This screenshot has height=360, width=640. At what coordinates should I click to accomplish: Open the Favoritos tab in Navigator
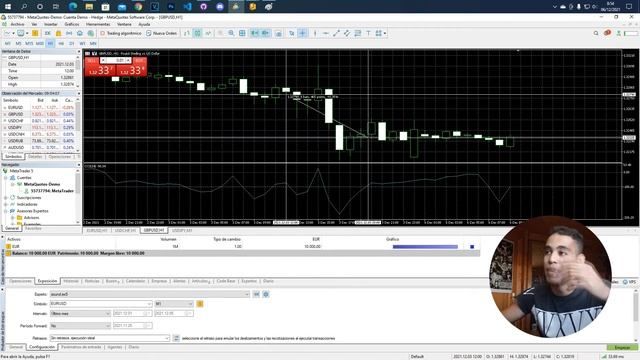point(33,229)
